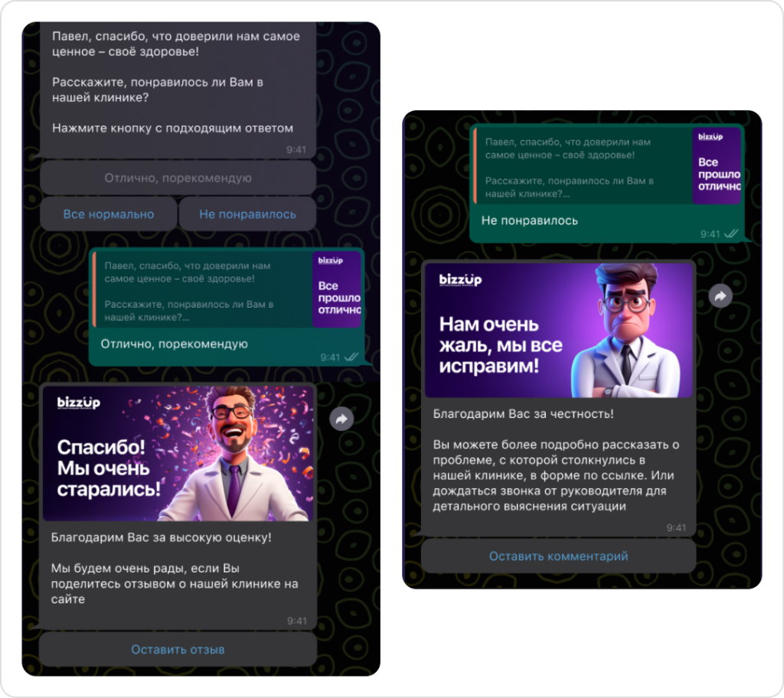Click the forward arrow beside the "Нам очень жаль" banner
Viewport: 784px width, 698px height.
point(720,296)
